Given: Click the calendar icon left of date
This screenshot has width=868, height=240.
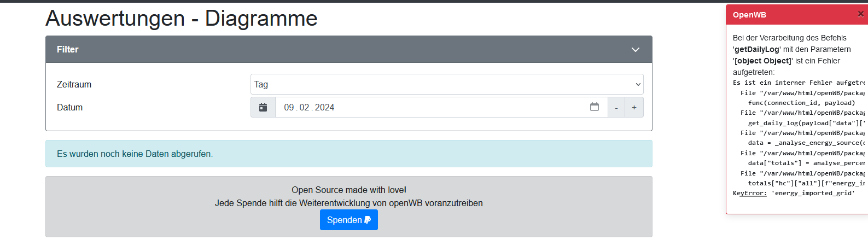Looking at the screenshot, I should (263, 108).
